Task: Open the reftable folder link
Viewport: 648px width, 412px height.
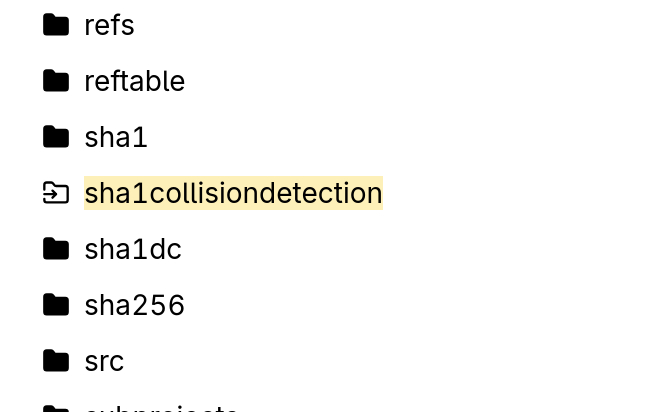Action: 134,81
